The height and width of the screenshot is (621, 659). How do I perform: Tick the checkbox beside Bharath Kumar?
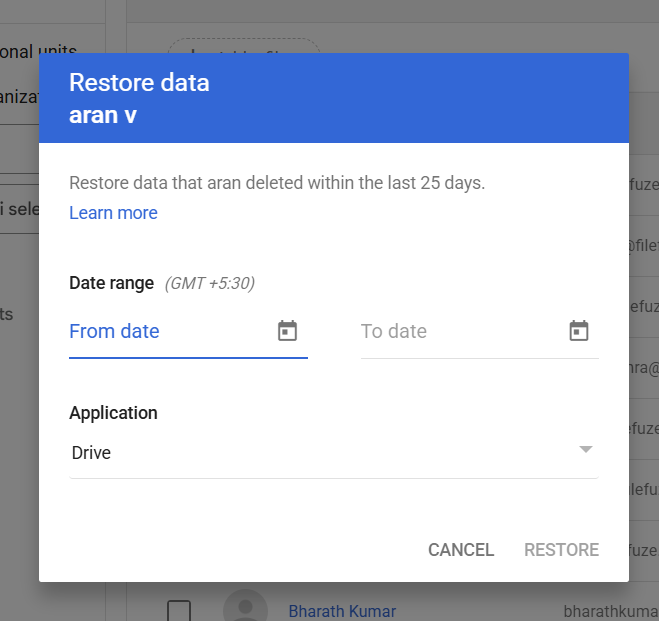pyautogui.click(x=179, y=611)
